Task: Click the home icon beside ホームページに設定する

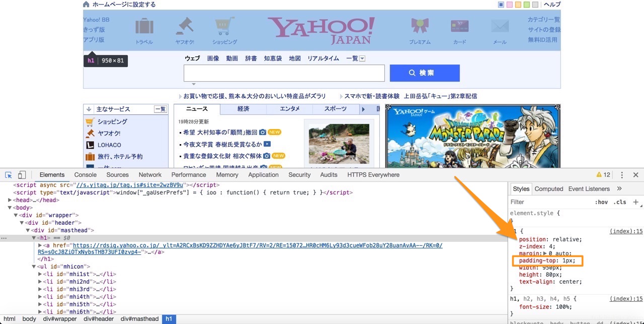Action: click(x=86, y=5)
